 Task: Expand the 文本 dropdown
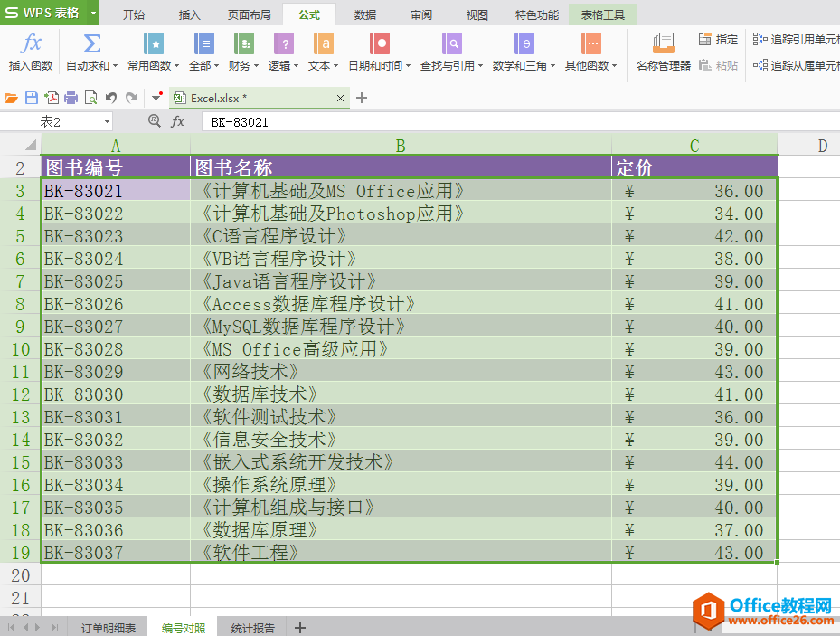point(335,66)
